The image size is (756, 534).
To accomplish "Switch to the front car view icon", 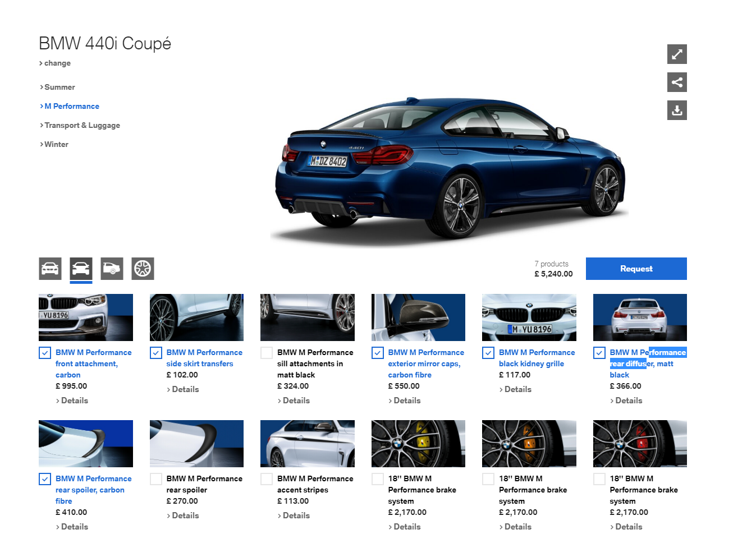I will click(x=50, y=269).
